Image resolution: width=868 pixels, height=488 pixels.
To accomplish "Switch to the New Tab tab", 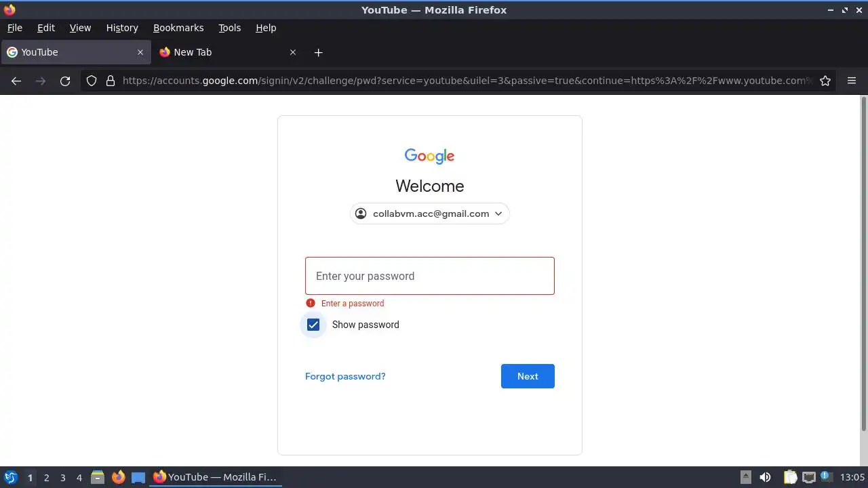I will tap(228, 52).
